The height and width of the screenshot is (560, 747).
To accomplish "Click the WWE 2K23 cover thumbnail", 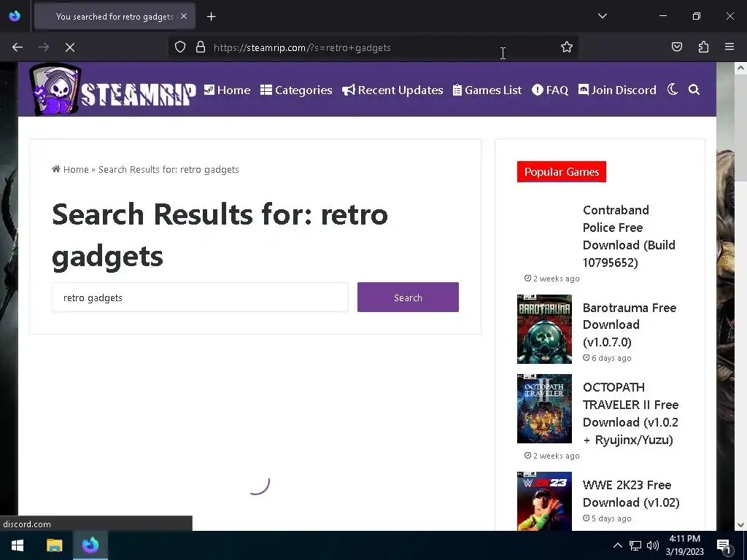I will (x=544, y=501).
